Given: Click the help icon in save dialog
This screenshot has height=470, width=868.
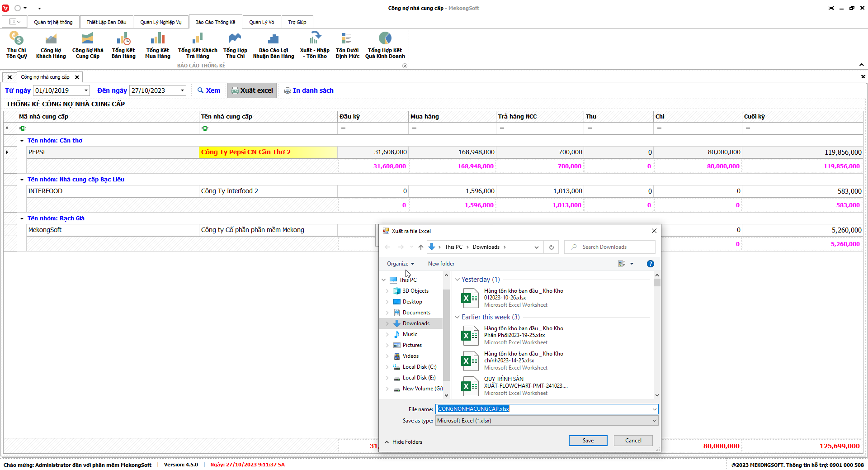Looking at the screenshot, I should [650, 264].
